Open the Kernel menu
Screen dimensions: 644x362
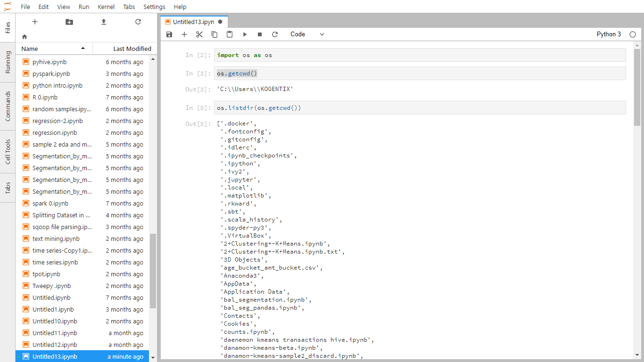pos(106,7)
